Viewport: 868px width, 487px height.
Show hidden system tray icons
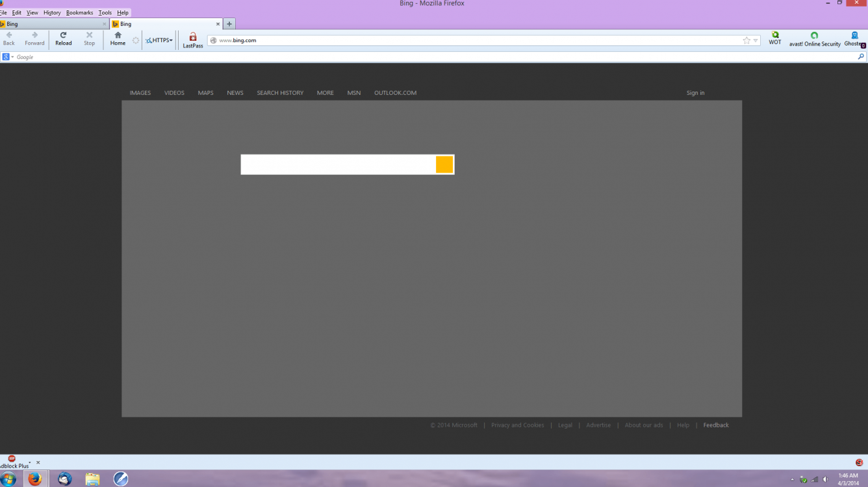tap(792, 480)
